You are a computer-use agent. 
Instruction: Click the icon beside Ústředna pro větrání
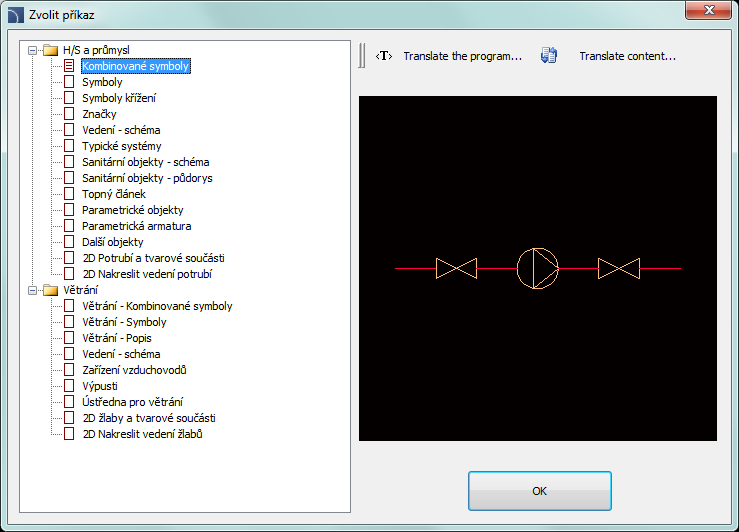69,402
